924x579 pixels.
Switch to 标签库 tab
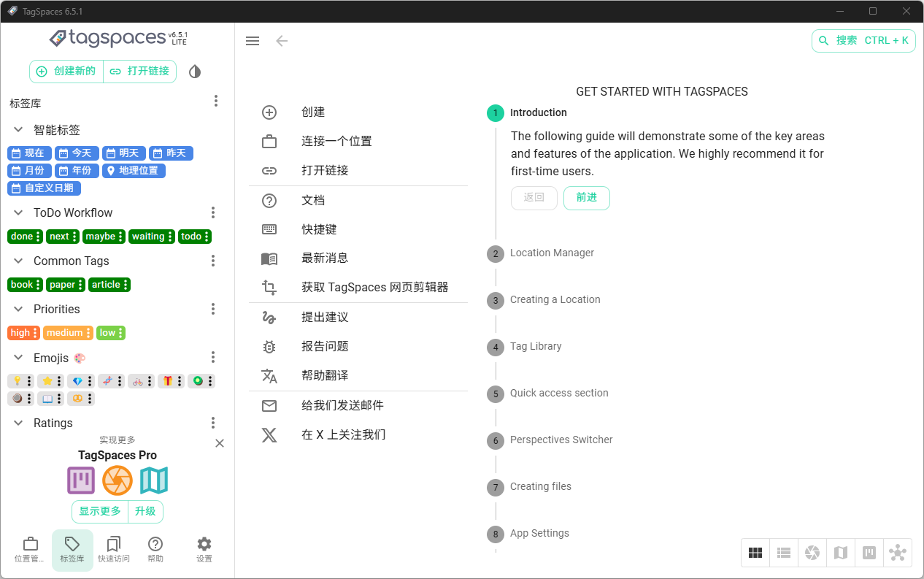click(72, 550)
